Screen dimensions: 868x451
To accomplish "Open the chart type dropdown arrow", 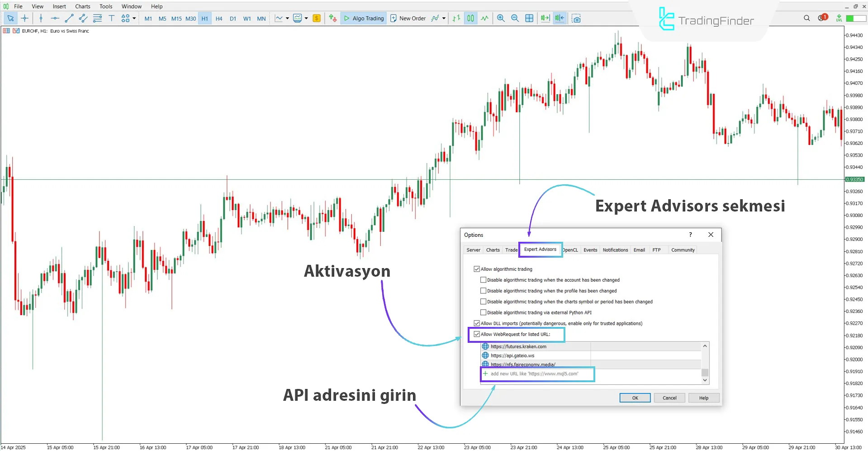I will click(x=287, y=18).
